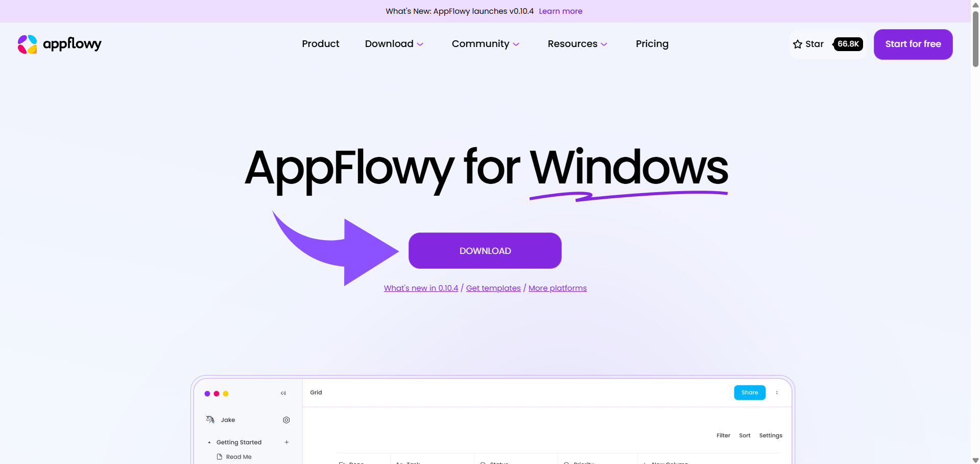Collapse the sidebar with the collapse icon
The image size is (980, 464).
click(283, 393)
